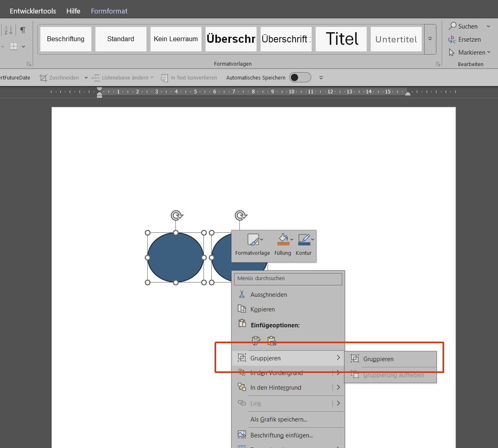Apply the Kein Leerraum style

[x=176, y=39]
